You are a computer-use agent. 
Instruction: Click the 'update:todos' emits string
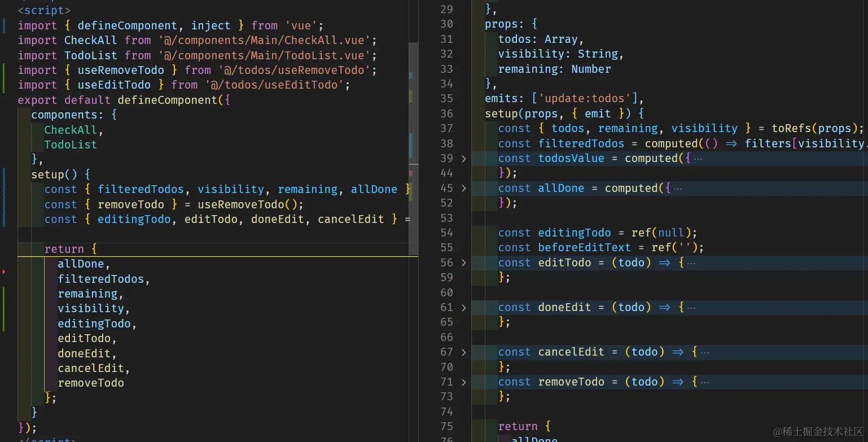pos(585,98)
